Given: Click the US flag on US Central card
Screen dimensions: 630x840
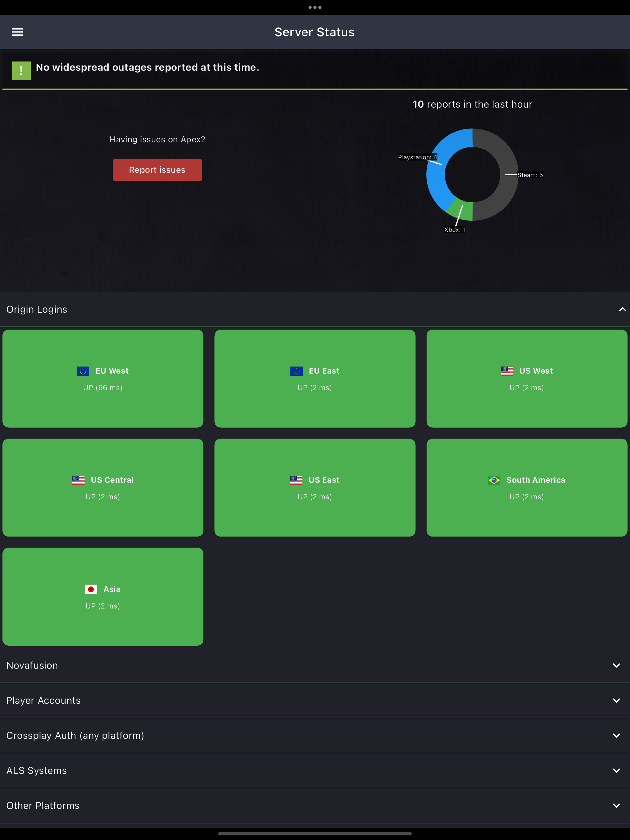Looking at the screenshot, I should (x=78, y=480).
